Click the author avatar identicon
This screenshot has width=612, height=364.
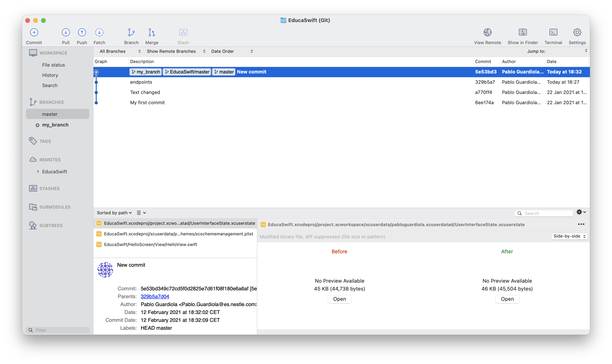pyautogui.click(x=105, y=270)
